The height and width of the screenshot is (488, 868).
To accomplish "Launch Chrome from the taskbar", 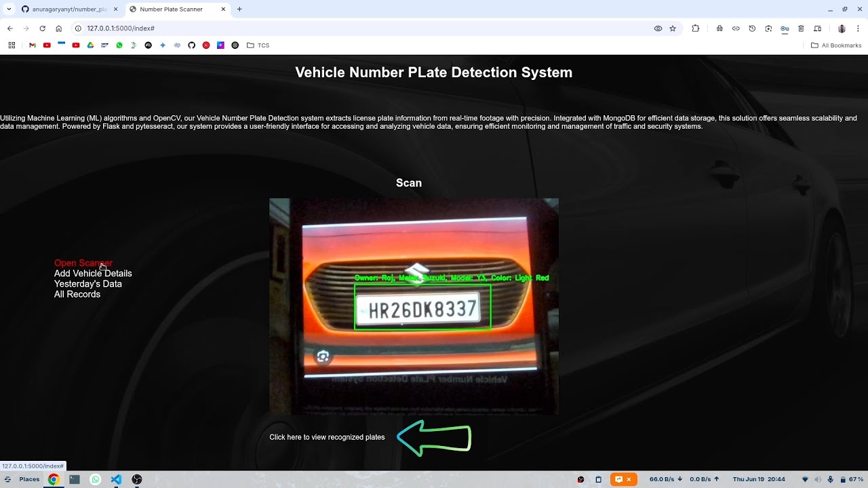I will 54,479.
